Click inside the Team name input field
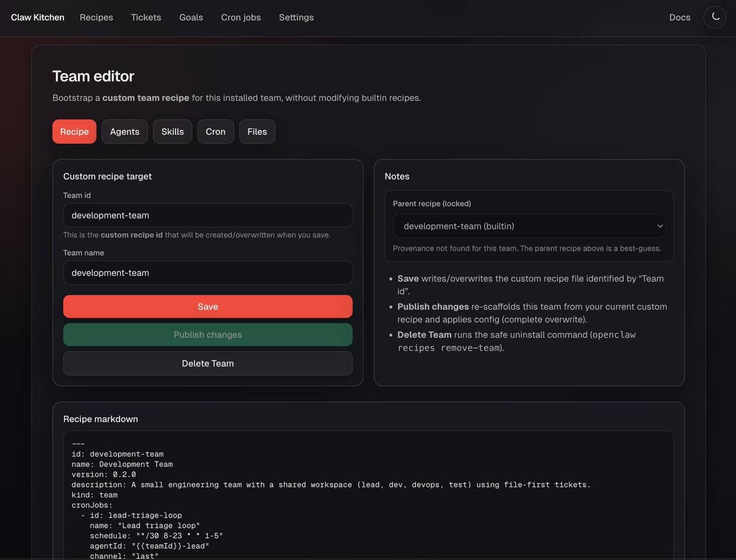This screenshot has width=736, height=560. coord(208,273)
